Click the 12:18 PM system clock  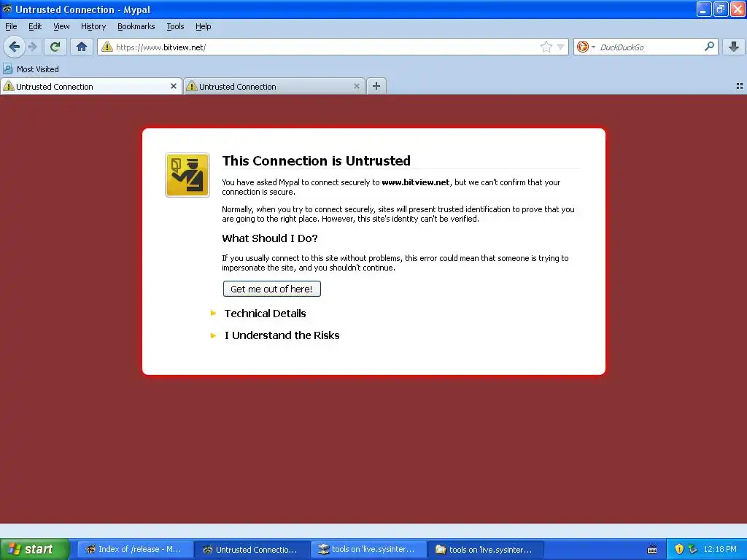[x=720, y=549]
